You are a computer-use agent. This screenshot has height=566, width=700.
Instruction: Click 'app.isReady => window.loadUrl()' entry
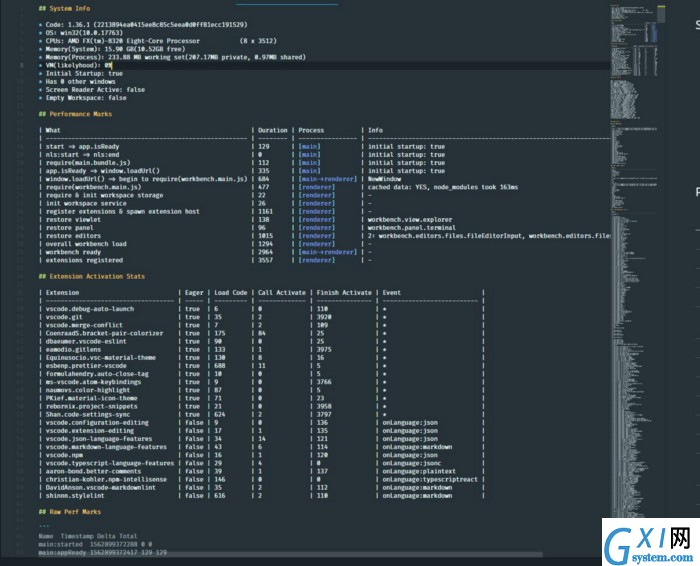pos(103,171)
